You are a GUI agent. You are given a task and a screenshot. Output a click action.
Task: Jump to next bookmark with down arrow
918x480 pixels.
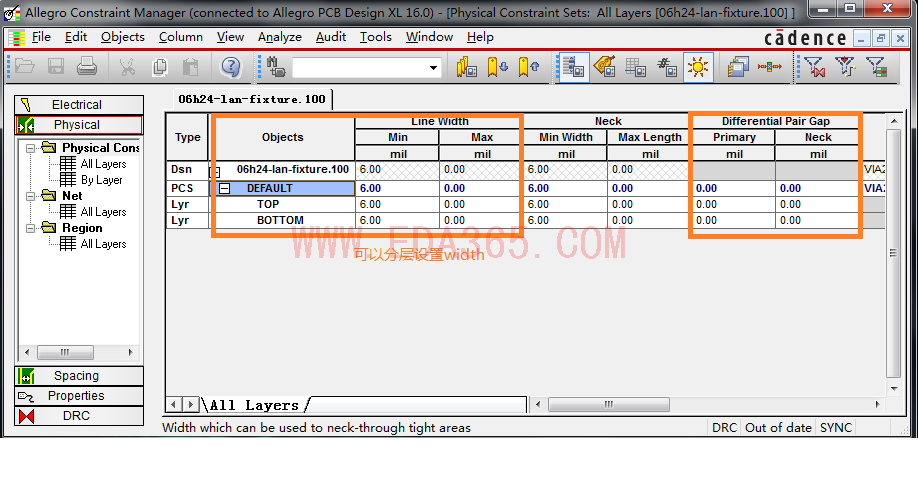[498, 67]
